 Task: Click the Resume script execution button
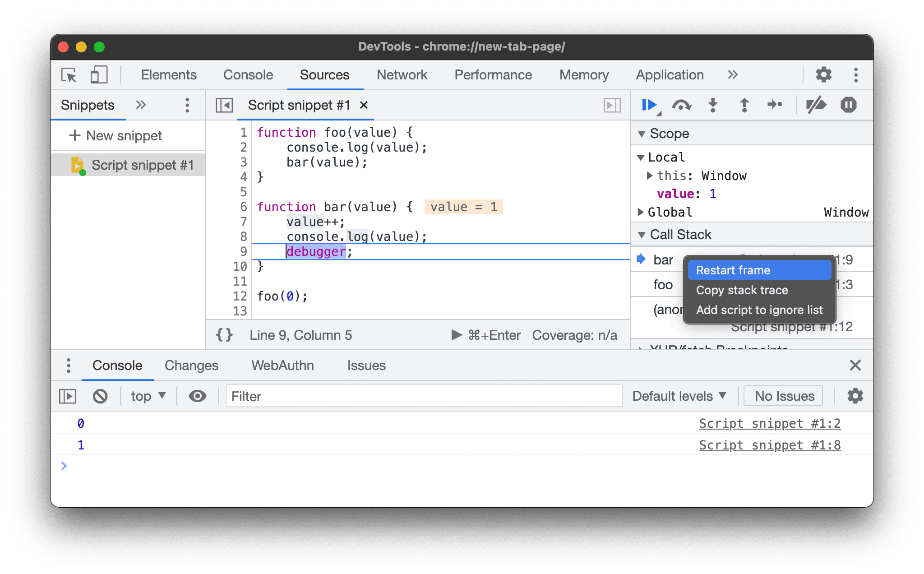648,105
